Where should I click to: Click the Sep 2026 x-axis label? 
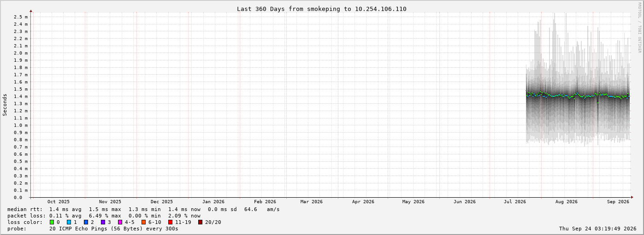click(x=618, y=202)
